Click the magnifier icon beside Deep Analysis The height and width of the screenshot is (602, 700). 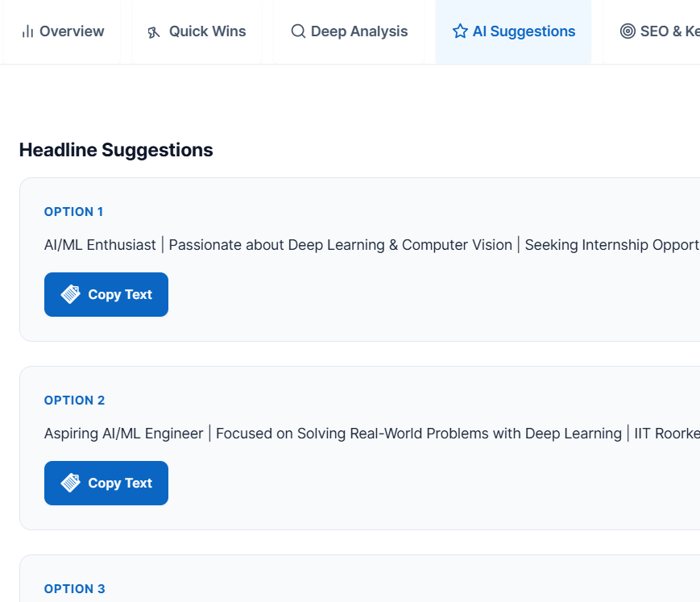click(x=298, y=31)
